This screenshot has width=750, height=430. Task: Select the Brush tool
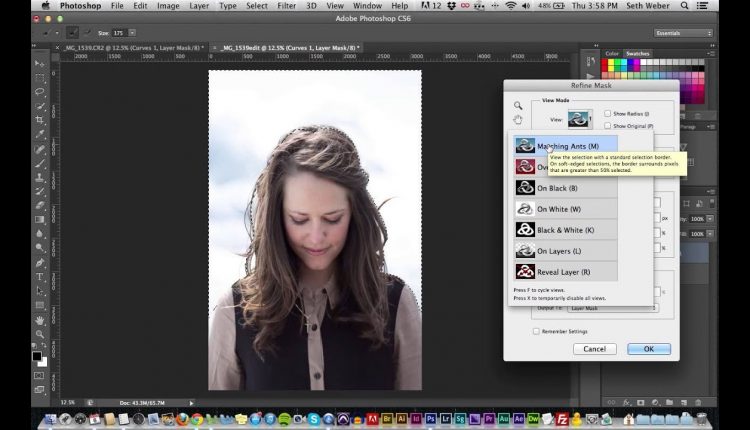pyautogui.click(x=39, y=163)
